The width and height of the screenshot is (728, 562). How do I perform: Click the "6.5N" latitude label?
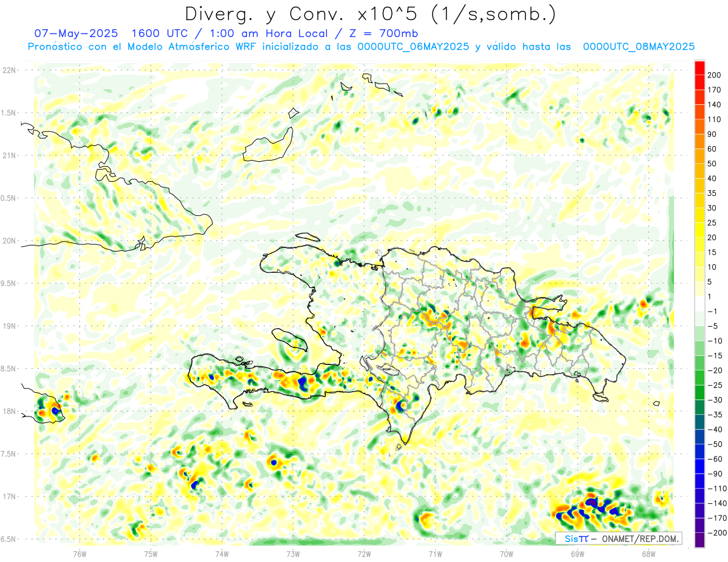pos(9,539)
